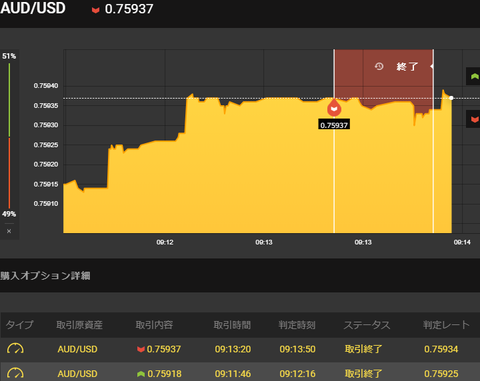Click the 09:12:16 expiry time cell

[x=297, y=374]
